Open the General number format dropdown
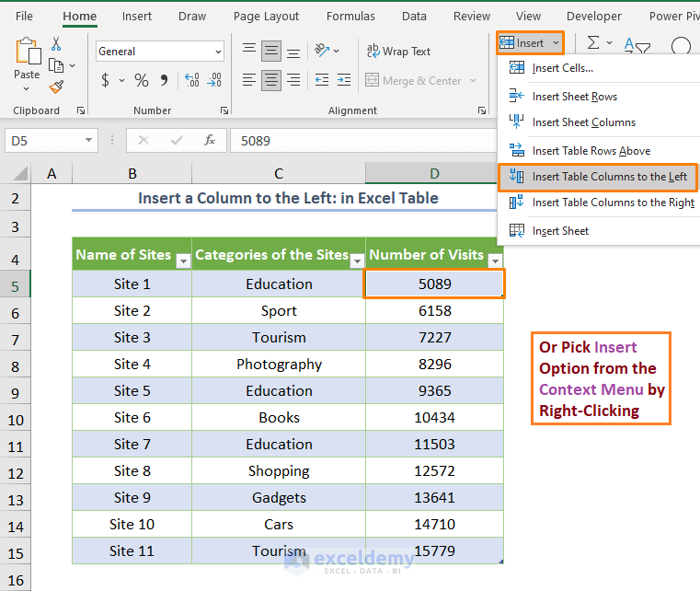This screenshot has height=591, width=700. tap(217, 52)
